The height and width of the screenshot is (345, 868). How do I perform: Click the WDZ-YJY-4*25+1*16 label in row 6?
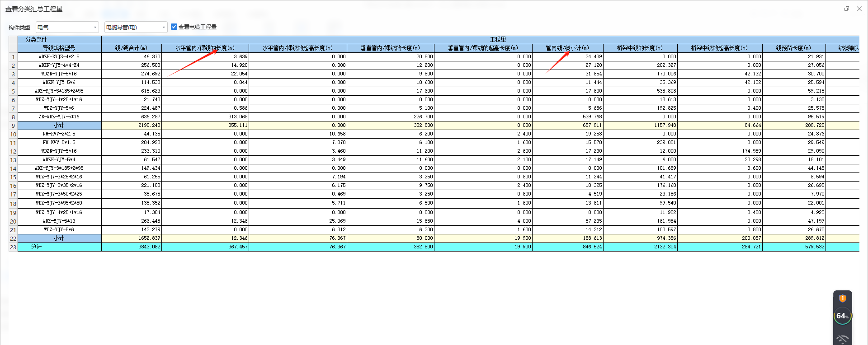[x=59, y=100]
